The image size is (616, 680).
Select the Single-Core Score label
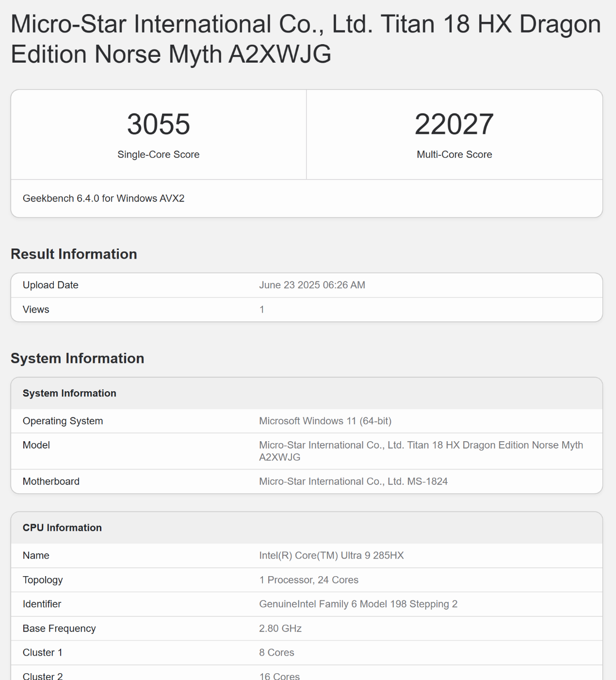click(x=159, y=154)
